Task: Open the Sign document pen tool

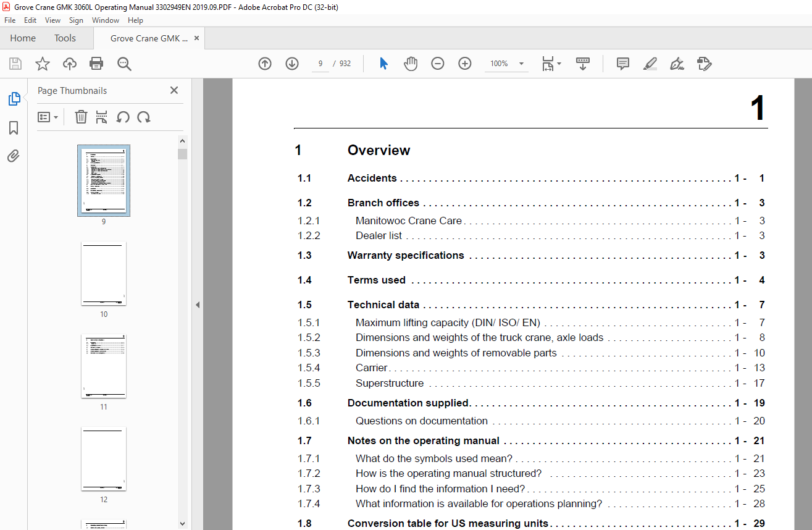Action: coord(677,64)
